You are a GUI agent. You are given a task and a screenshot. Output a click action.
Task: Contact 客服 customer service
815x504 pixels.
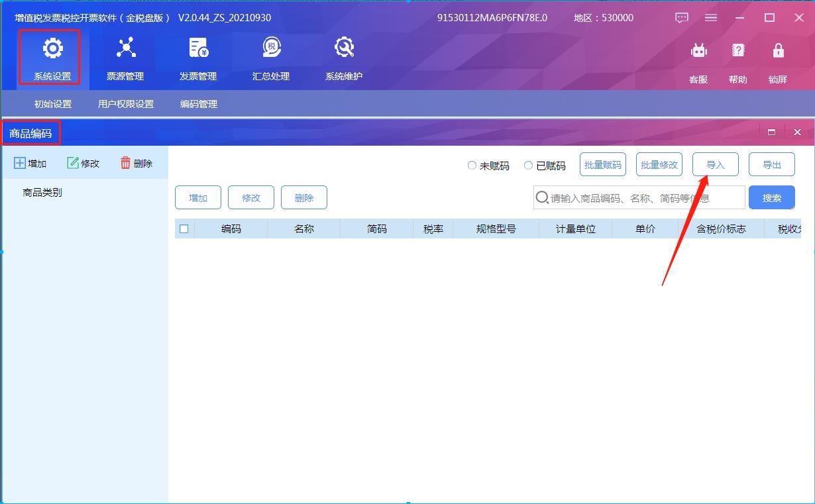pos(698,60)
